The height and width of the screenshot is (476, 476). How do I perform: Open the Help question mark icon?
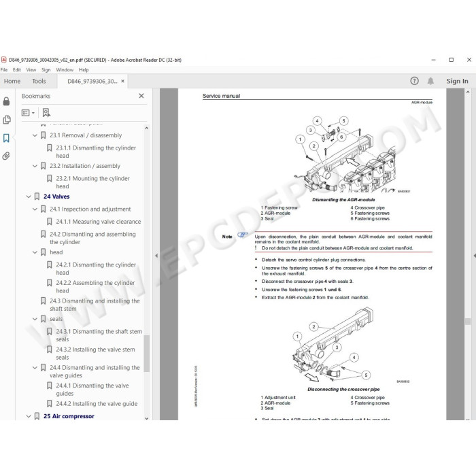[x=414, y=81]
